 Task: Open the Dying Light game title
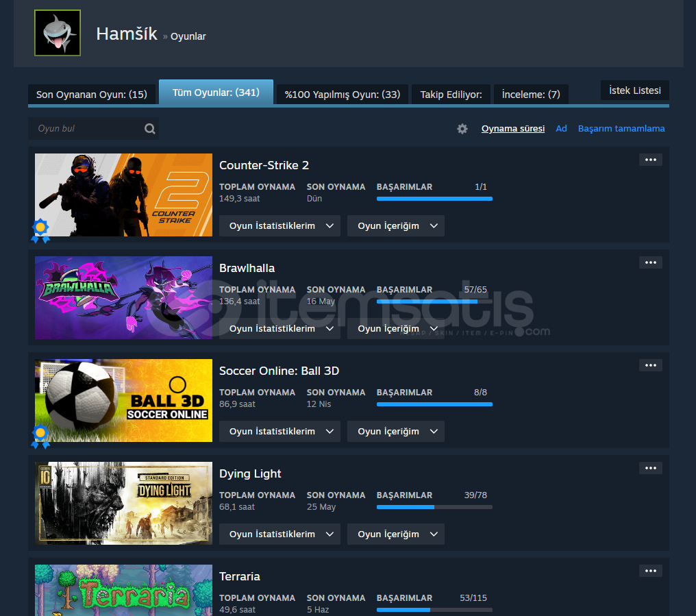[250, 474]
